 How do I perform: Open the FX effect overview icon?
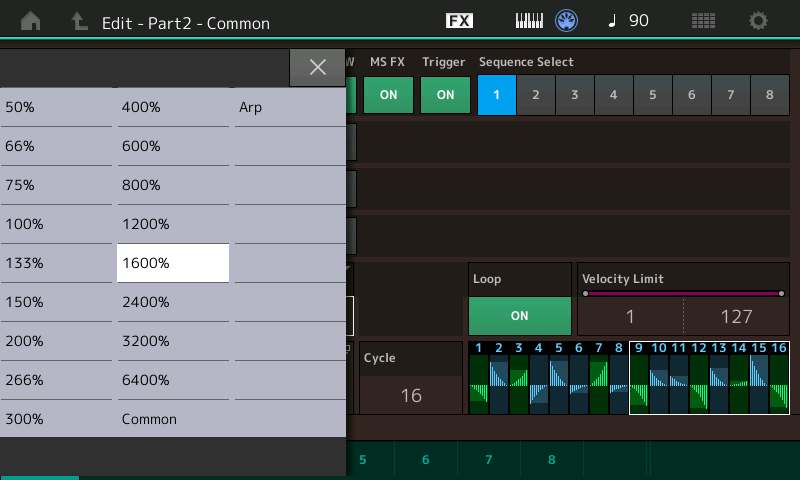459,21
